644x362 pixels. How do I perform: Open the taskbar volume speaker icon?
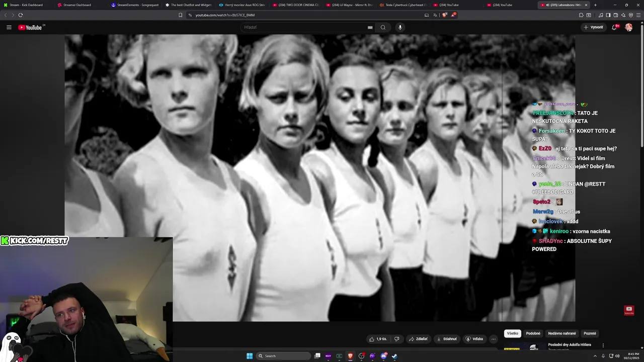(x=617, y=356)
